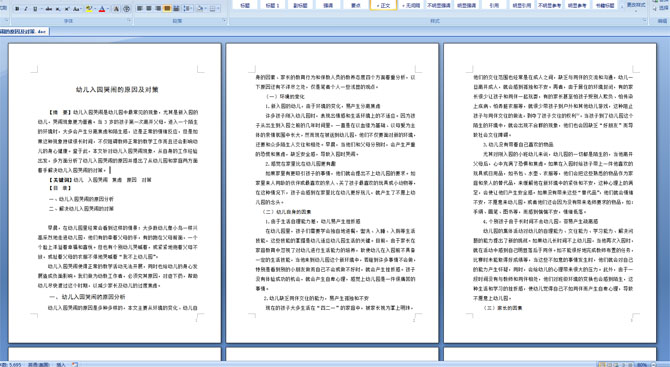
Task: Apply superscript formatting
Action: click(x=67, y=9)
